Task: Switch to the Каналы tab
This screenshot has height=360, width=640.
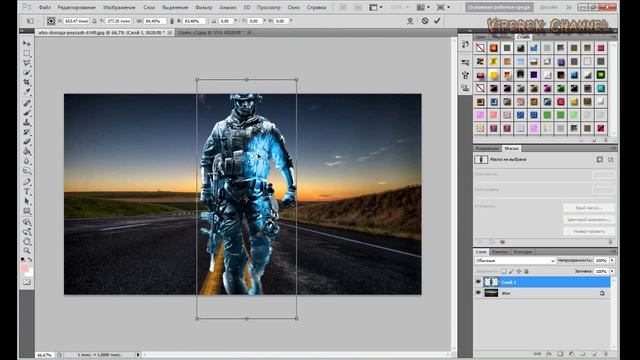Action: (x=500, y=252)
